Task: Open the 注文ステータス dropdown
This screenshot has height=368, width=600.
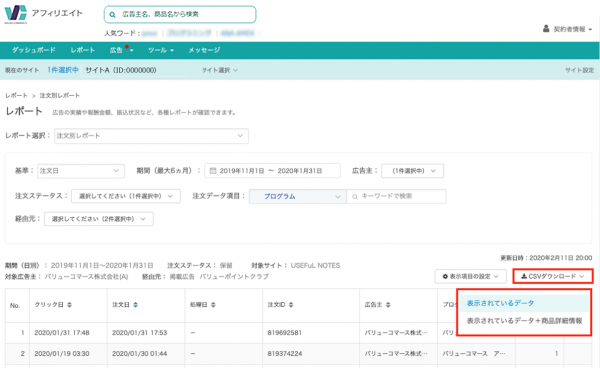Action: pos(126,196)
